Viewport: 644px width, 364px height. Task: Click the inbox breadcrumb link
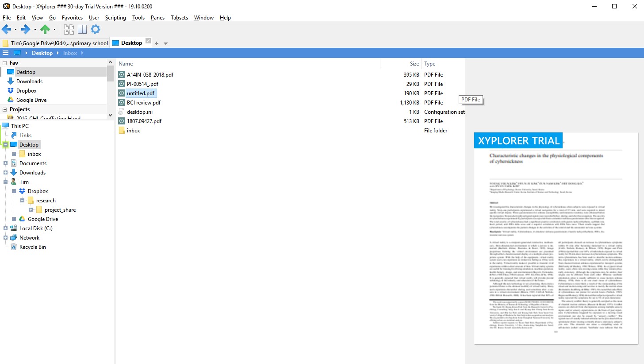[70, 53]
